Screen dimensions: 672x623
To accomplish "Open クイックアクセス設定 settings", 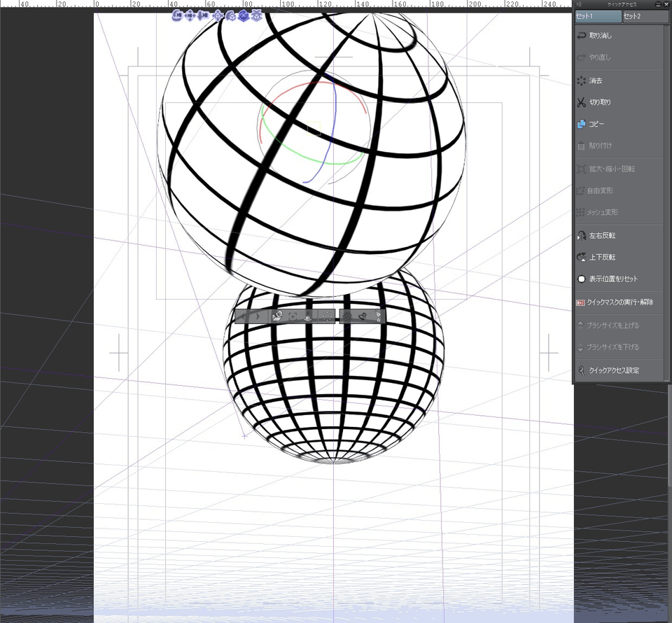I will point(619,370).
